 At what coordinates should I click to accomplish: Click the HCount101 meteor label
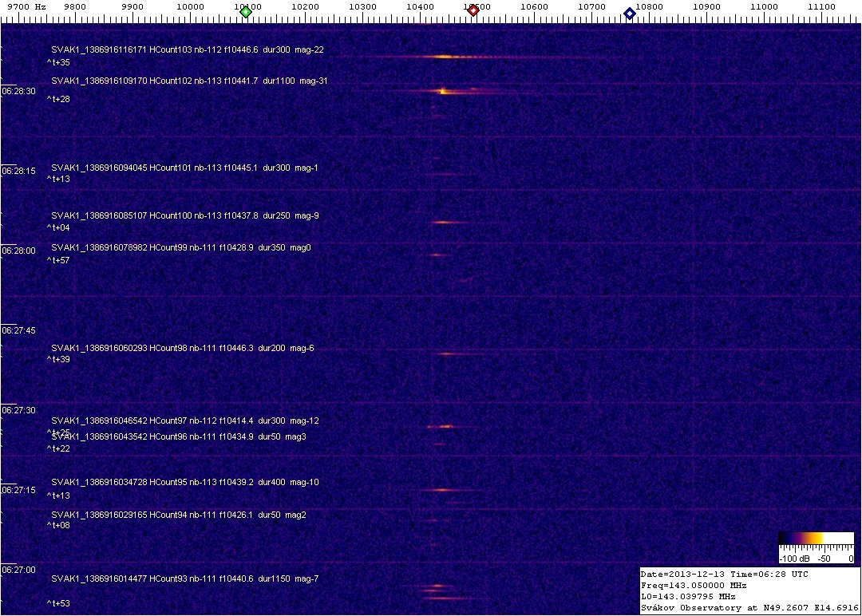[x=184, y=168]
